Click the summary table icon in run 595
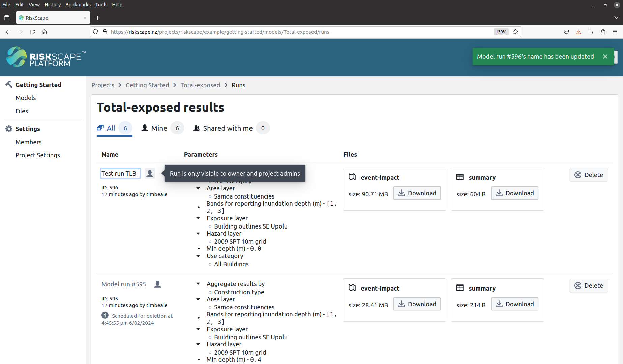The height and width of the screenshot is (364, 623). tap(460, 288)
